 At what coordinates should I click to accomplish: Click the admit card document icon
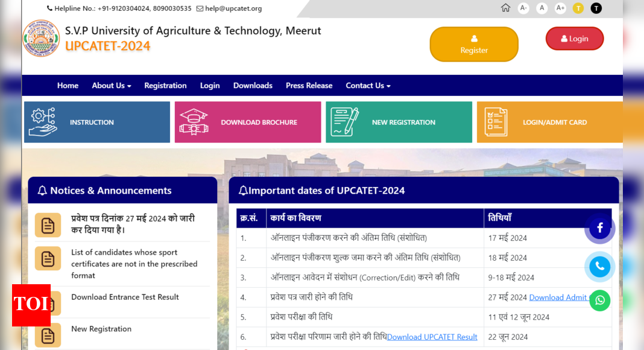pos(495,122)
